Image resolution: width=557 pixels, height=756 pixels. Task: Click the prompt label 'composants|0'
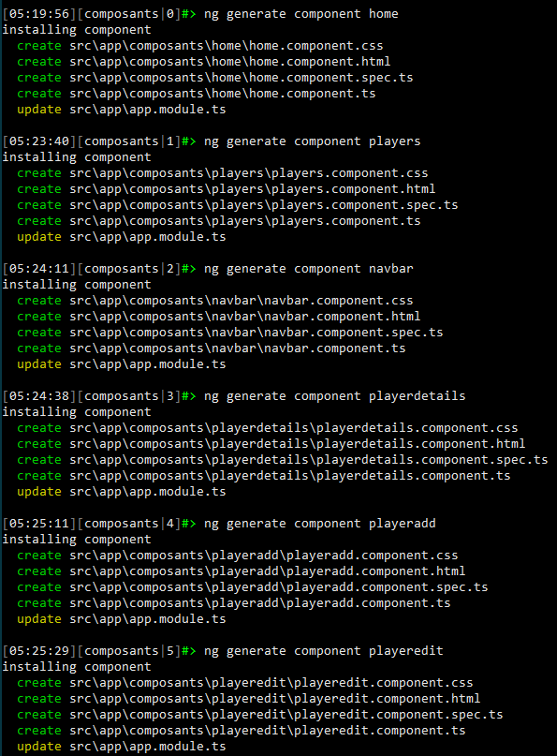click(129, 14)
